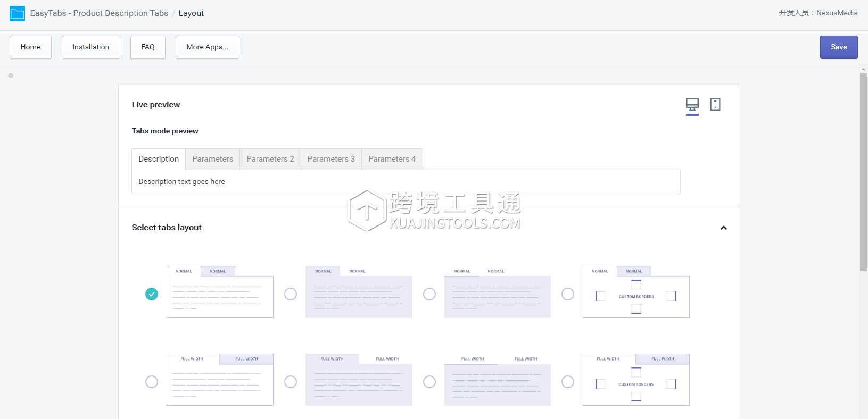The image size is (868, 419).
Task: Click the EasyTabs blue folder app icon
Action: (17, 13)
